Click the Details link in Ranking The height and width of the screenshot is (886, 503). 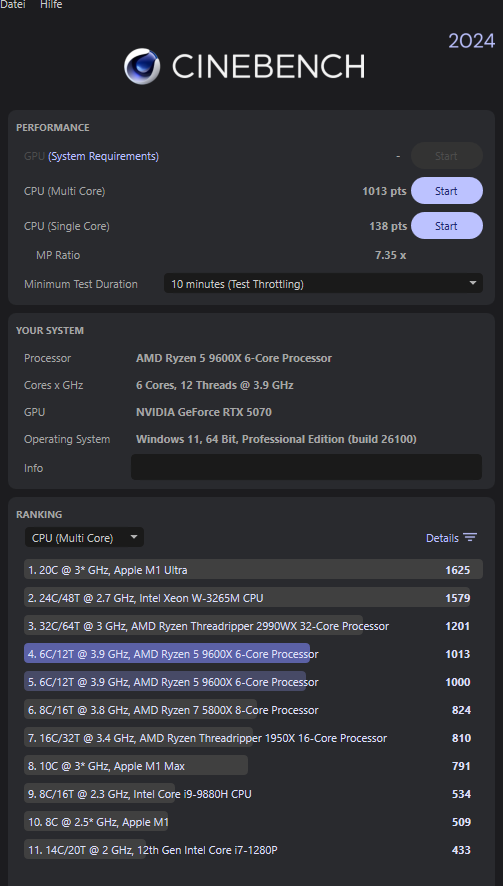442,538
